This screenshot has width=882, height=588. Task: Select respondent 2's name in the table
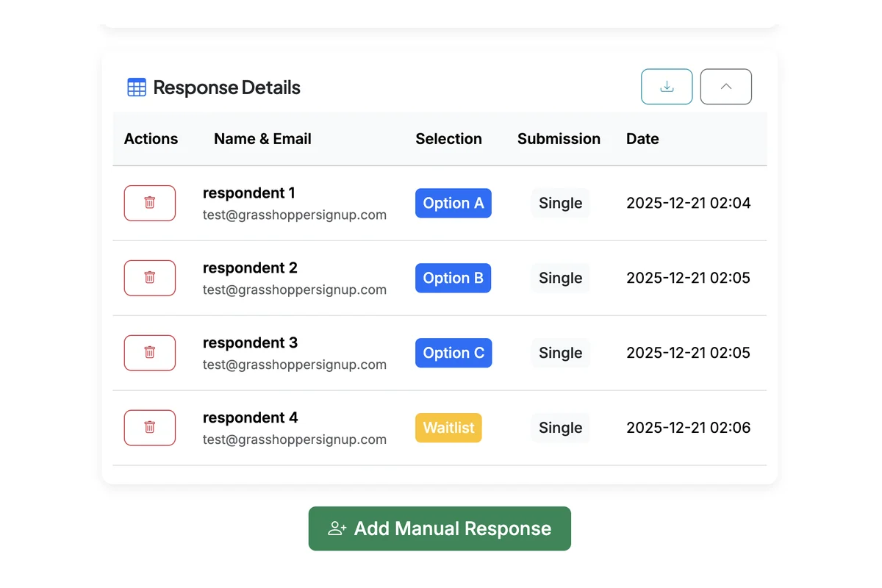pyautogui.click(x=250, y=268)
